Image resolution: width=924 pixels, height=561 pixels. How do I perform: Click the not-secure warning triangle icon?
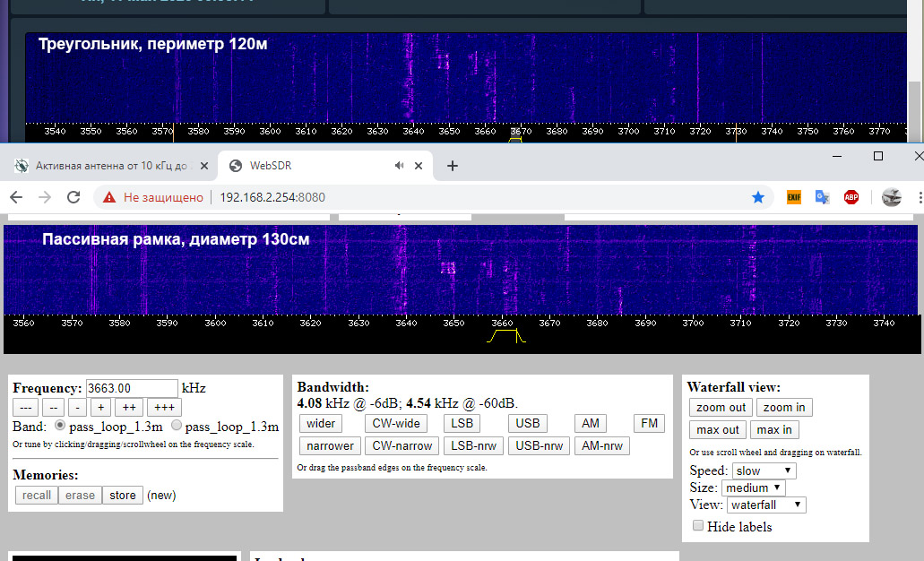[109, 197]
